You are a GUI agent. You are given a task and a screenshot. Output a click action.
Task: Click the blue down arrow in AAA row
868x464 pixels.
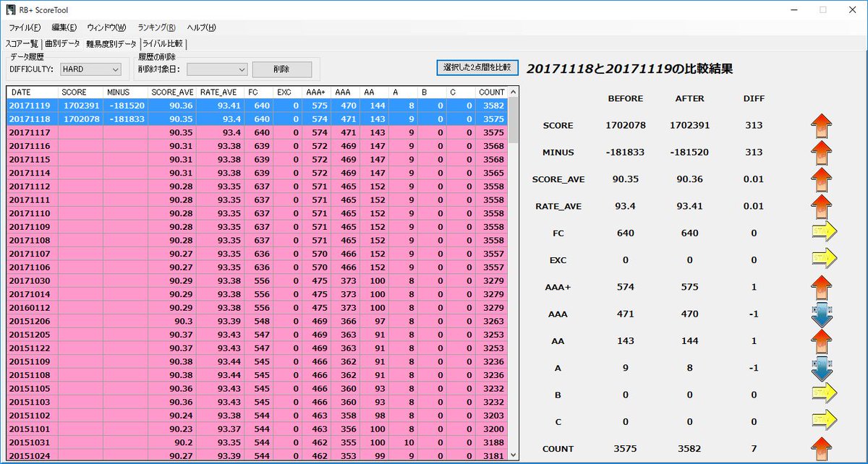tap(822, 315)
